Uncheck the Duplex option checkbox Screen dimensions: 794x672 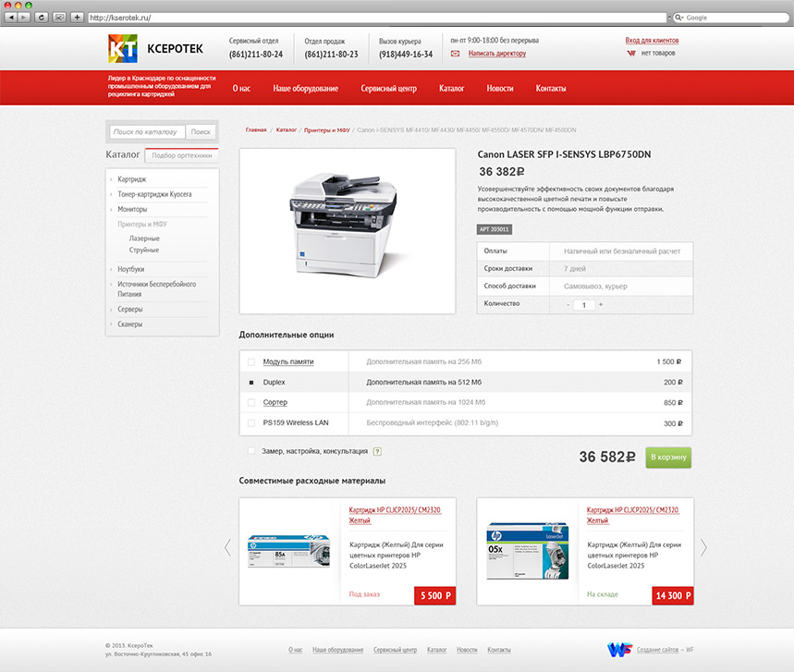tap(251, 383)
